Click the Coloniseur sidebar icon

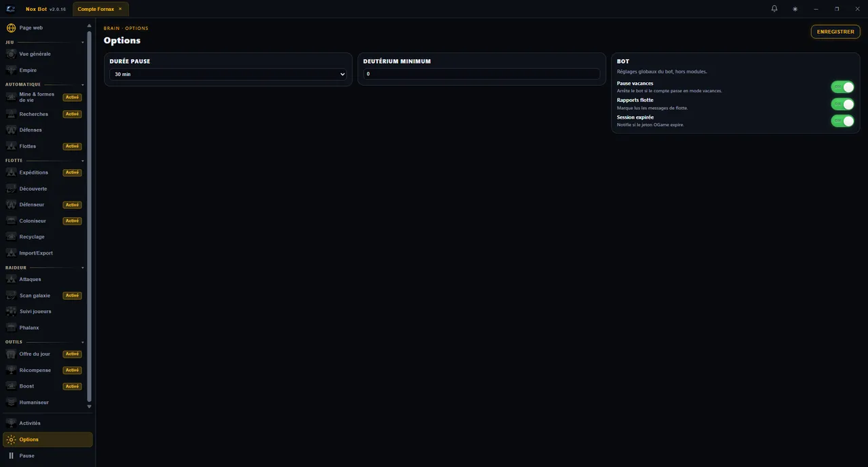click(x=11, y=221)
